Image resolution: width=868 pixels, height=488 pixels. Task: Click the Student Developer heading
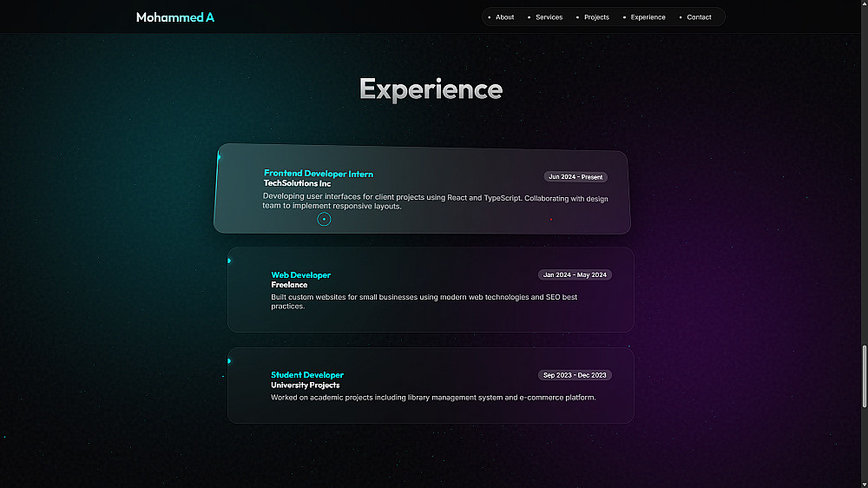click(307, 375)
